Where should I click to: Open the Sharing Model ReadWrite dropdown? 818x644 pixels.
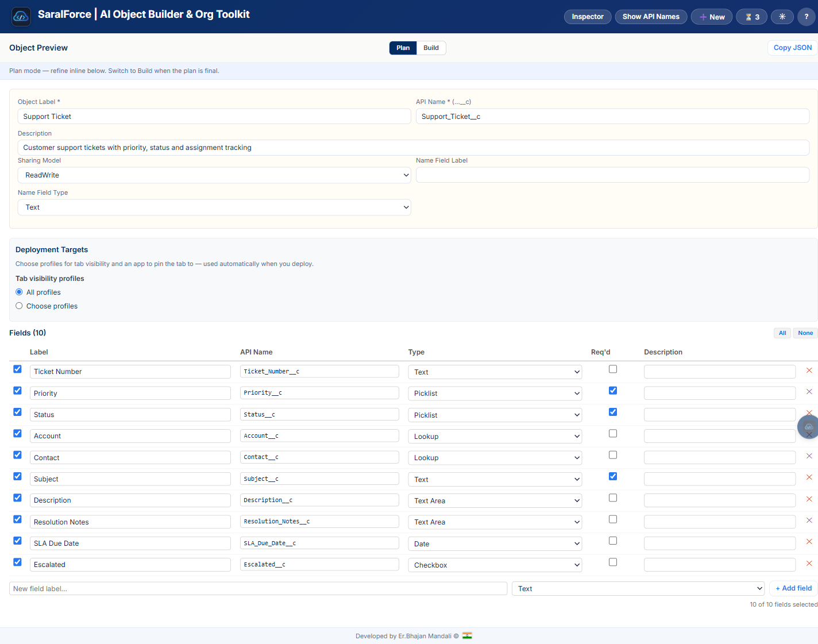click(x=214, y=175)
